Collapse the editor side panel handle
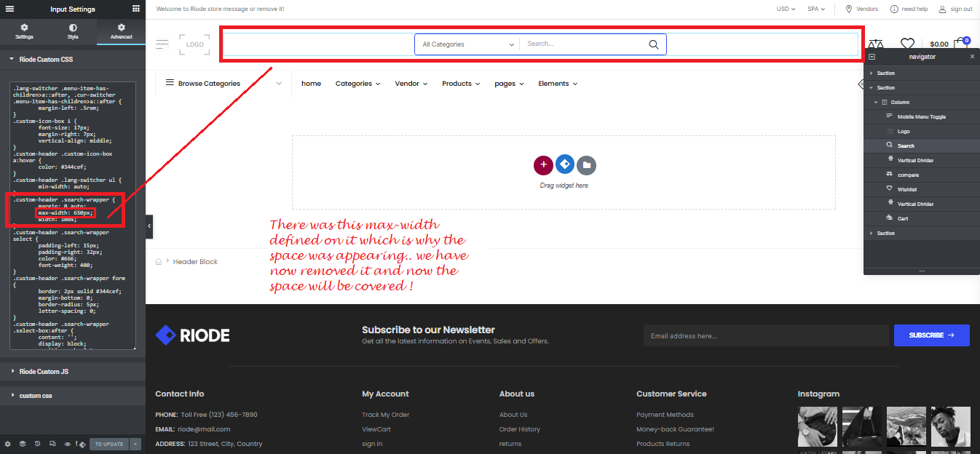The image size is (980, 454). [149, 226]
